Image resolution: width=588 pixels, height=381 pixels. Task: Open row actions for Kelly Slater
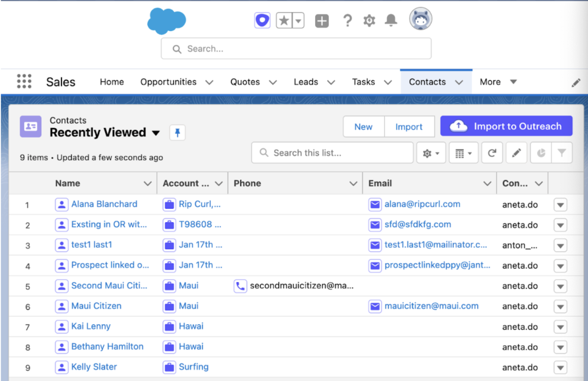click(560, 368)
